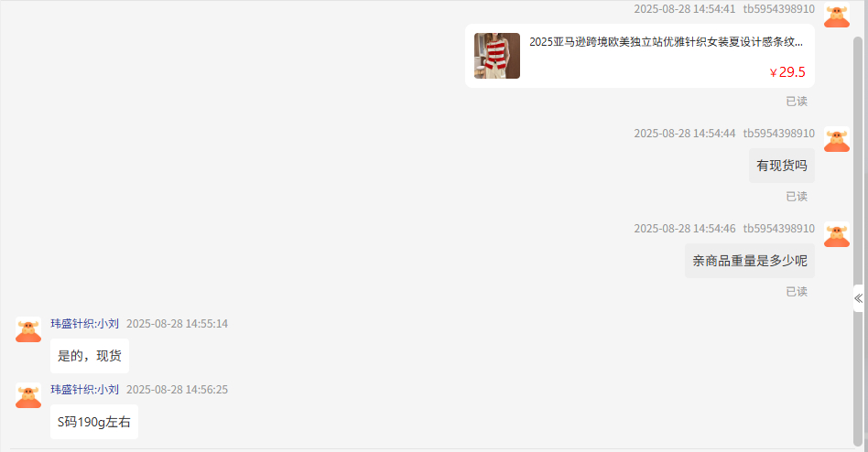
Task: Click buyer avatar beside 14:54:46 message
Action: tap(837, 234)
